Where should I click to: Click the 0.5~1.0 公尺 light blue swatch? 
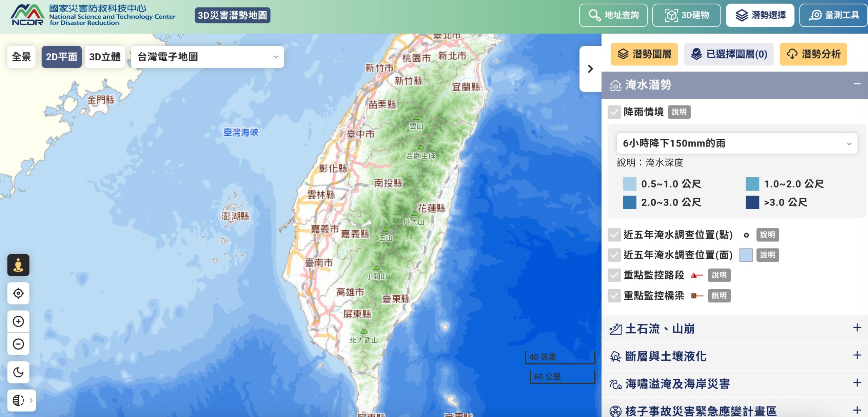click(630, 184)
